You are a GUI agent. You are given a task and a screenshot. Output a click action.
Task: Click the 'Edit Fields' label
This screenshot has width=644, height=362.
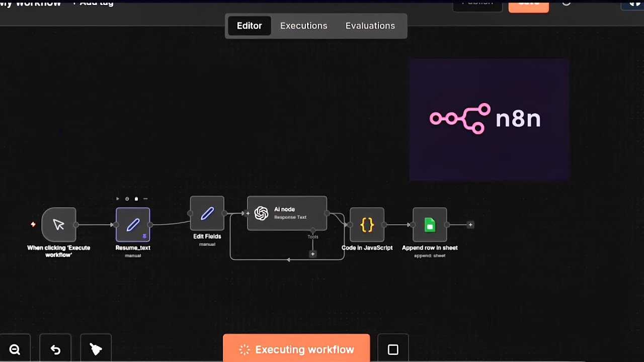[207, 236]
